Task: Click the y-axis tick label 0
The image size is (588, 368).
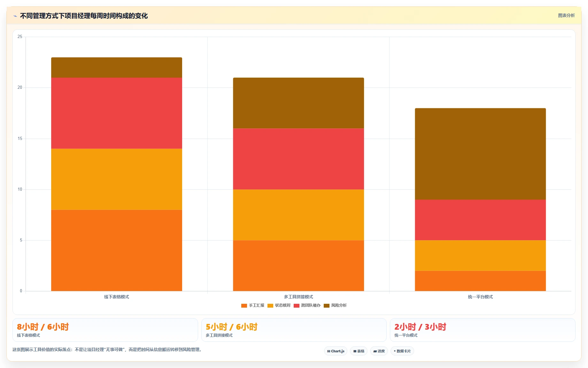Action: [x=21, y=291]
